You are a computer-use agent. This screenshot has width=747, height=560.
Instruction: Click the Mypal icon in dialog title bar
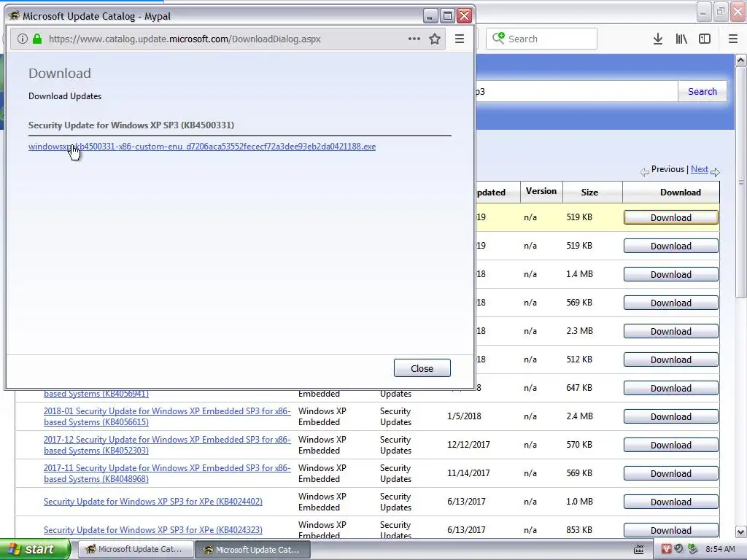point(14,16)
